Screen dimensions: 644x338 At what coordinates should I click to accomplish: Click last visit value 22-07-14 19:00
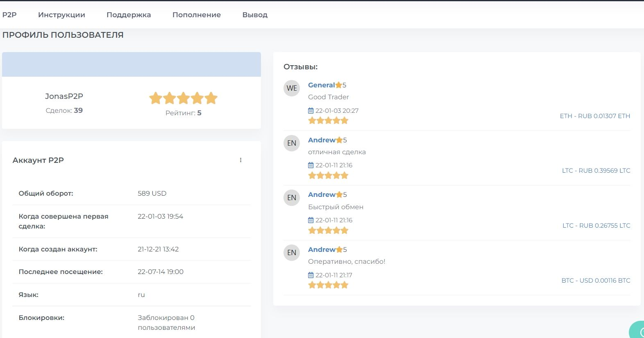click(x=161, y=272)
